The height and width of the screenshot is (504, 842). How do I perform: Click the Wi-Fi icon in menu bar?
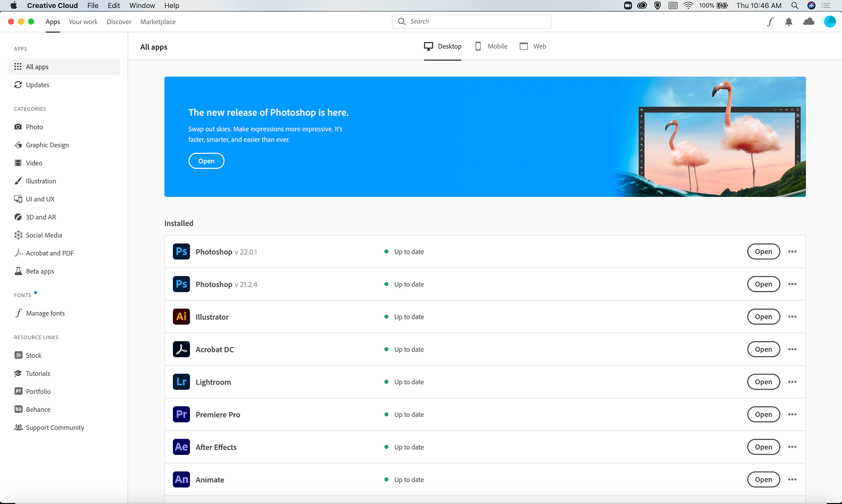click(689, 5)
